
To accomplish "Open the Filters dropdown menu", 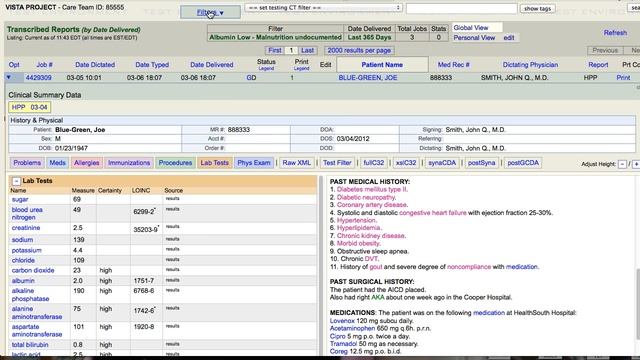I will click(210, 12).
